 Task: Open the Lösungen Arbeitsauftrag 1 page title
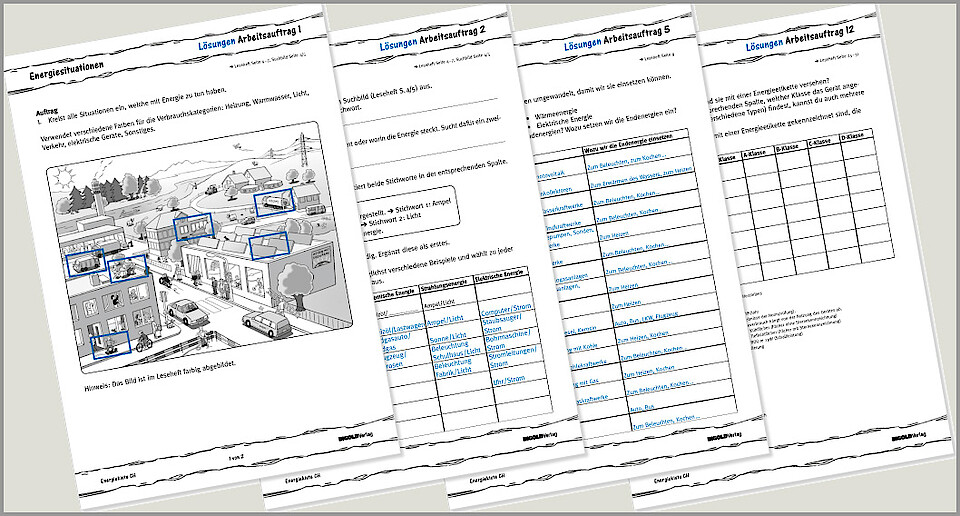[249, 38]
